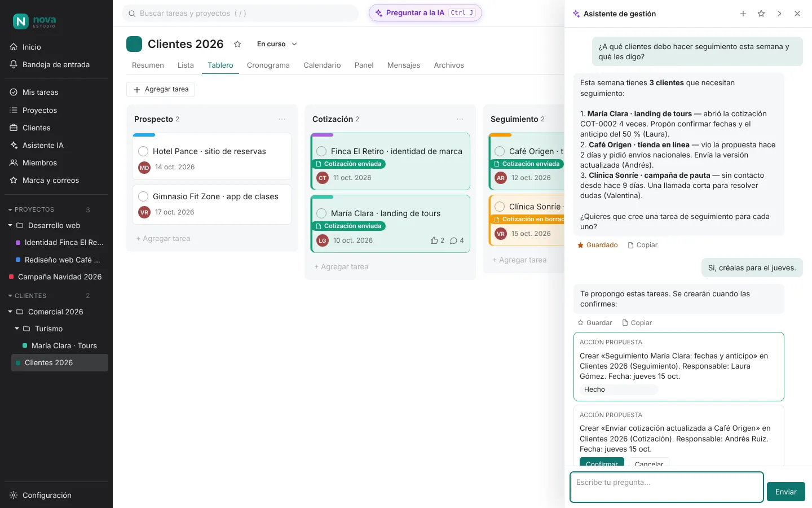Favorite the Clientes 2026 project star

237,44
